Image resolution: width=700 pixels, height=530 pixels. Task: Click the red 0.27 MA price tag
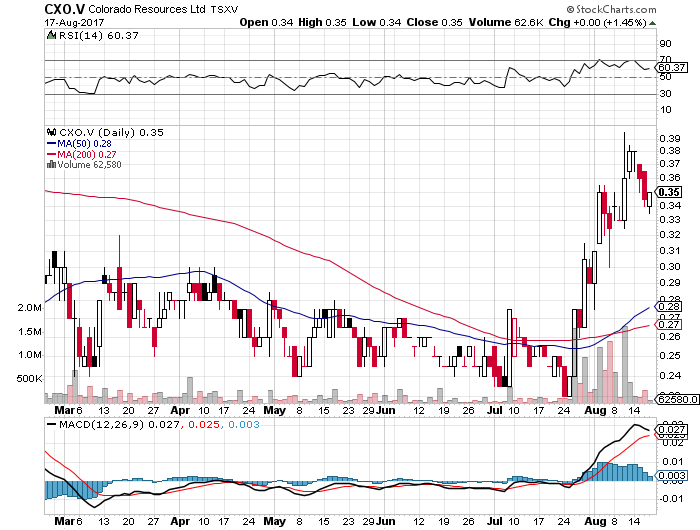tap(668, 325)
